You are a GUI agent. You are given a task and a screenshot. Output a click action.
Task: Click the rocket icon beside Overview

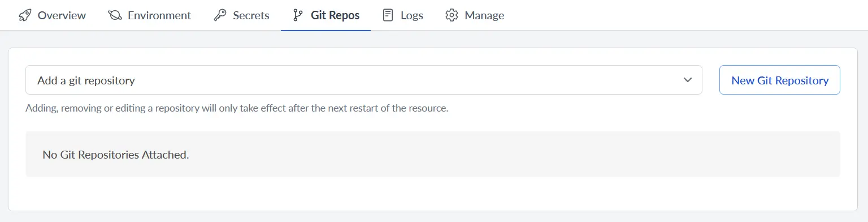click(25, 15)
